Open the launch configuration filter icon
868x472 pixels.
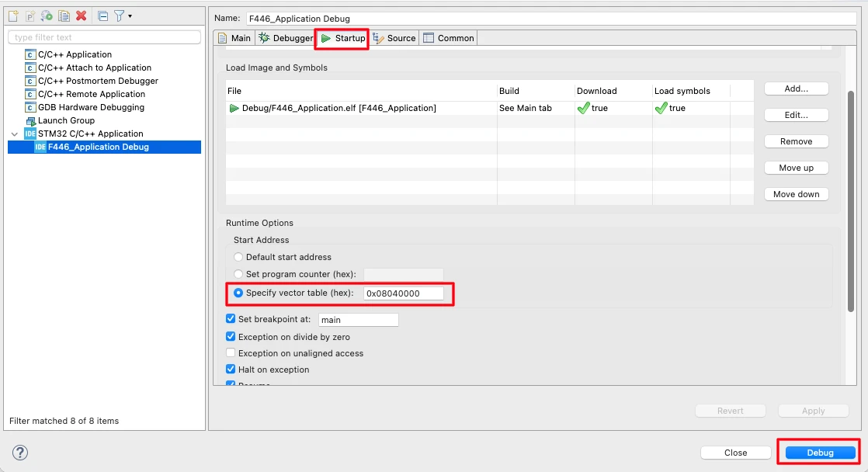pyautogui.click(x=119, y=16)
